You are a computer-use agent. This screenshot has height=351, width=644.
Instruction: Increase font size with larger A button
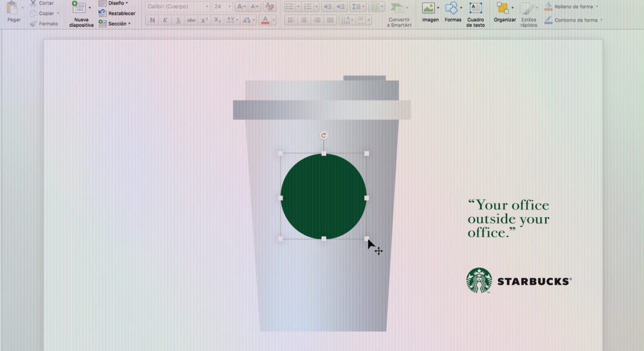[241, 6]
